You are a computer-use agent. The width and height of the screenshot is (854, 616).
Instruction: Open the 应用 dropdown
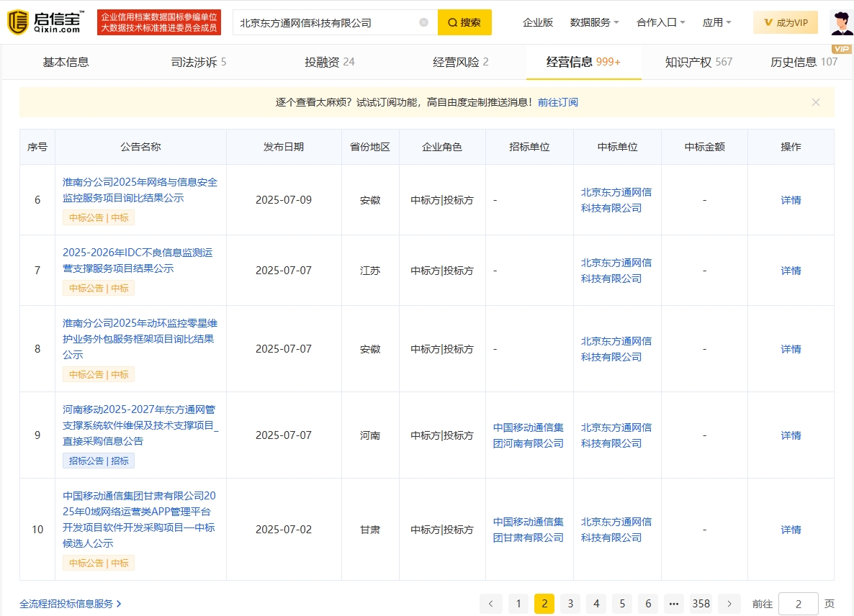click(716, 22)
